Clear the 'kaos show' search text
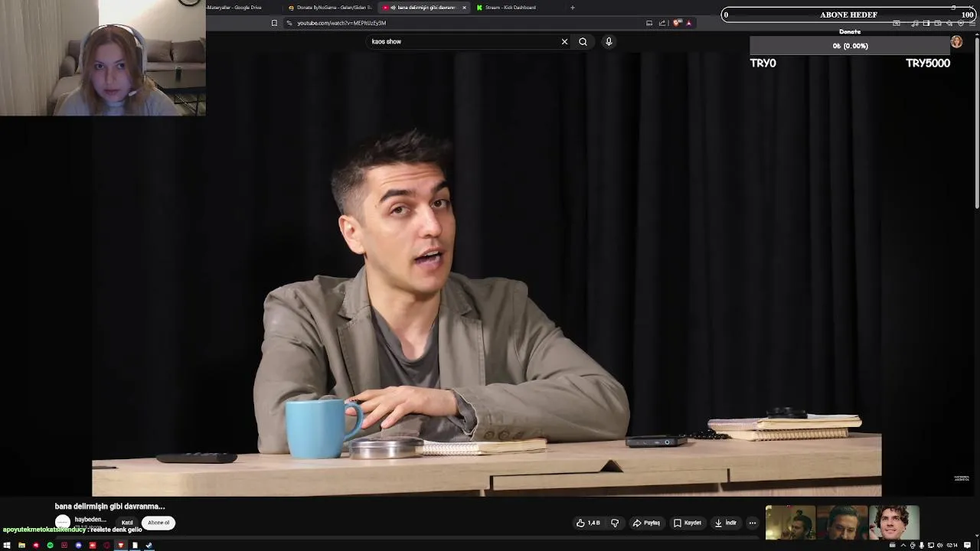 tap(565, 41)
